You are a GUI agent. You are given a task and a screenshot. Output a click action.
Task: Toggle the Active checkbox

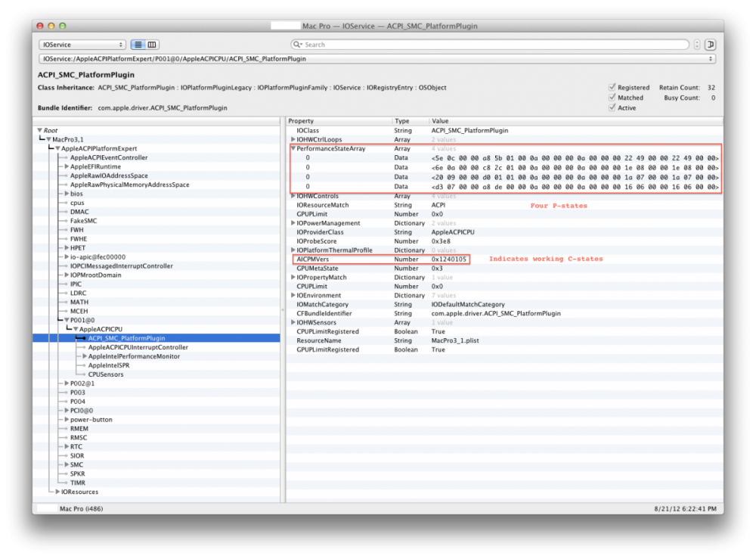(612, 107)
